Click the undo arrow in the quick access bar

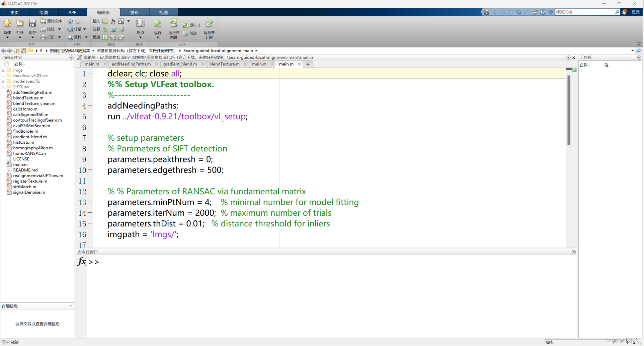(x=518, y=12)
